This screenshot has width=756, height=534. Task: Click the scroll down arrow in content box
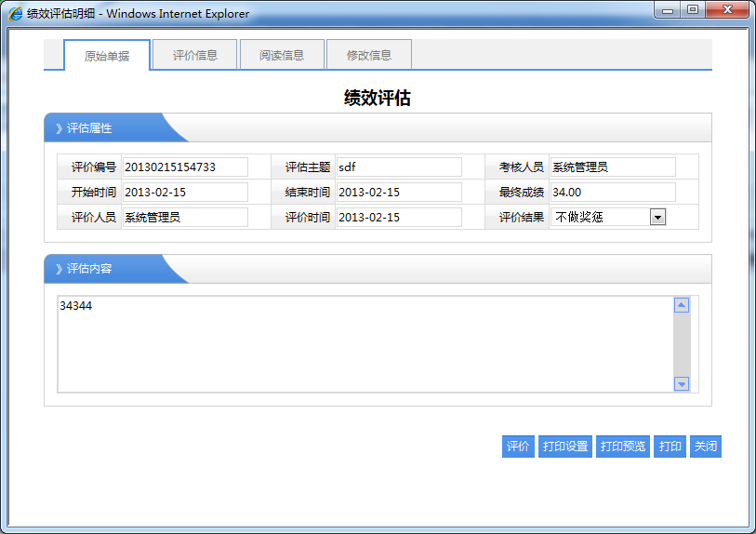pyautogui.click(x=682, y=384)
